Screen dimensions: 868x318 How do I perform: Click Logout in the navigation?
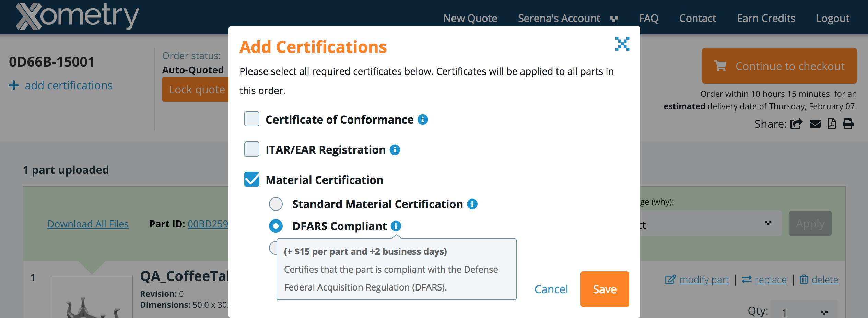click(833, 18)
